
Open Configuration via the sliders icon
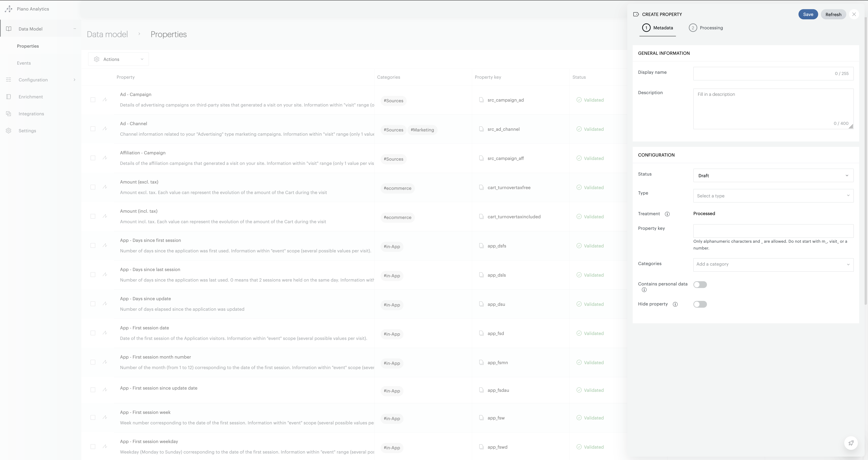tap(8, 80)
